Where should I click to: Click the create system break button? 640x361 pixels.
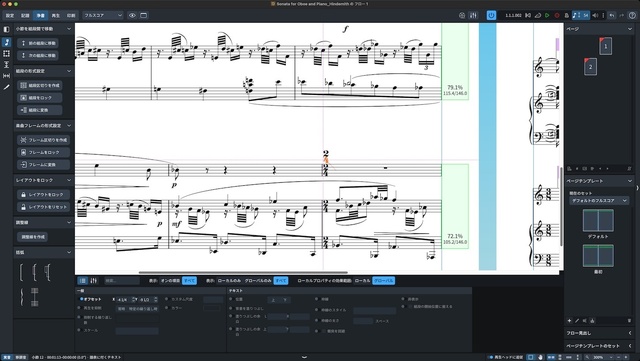(40, 85)
